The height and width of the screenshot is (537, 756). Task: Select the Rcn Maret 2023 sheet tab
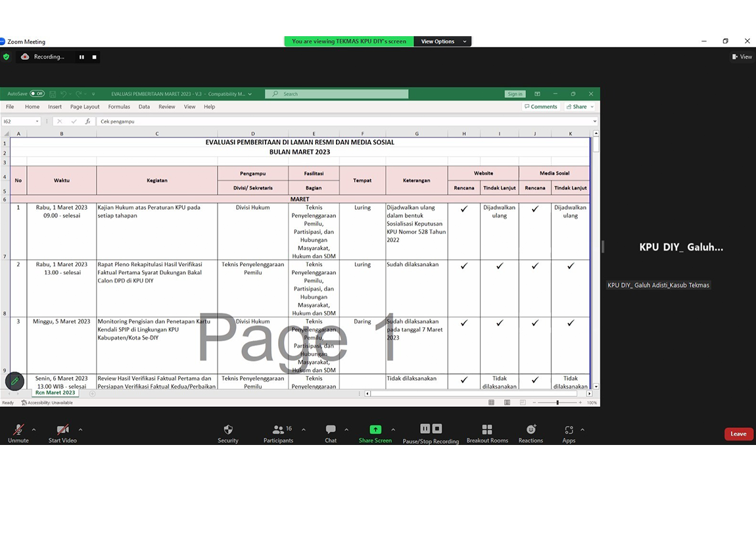tap(55, 393)
